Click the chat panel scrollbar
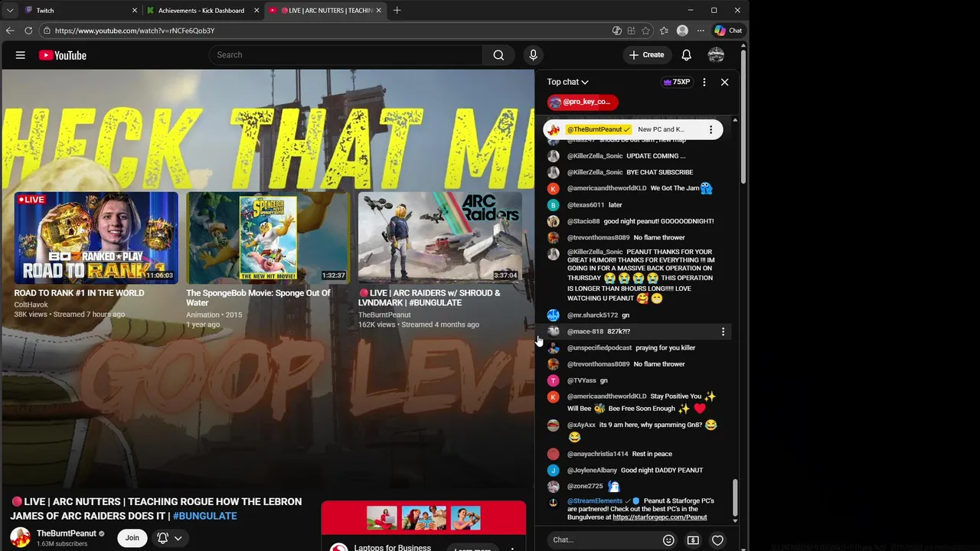The image size is (980, 551). click(x=736, y=497)
